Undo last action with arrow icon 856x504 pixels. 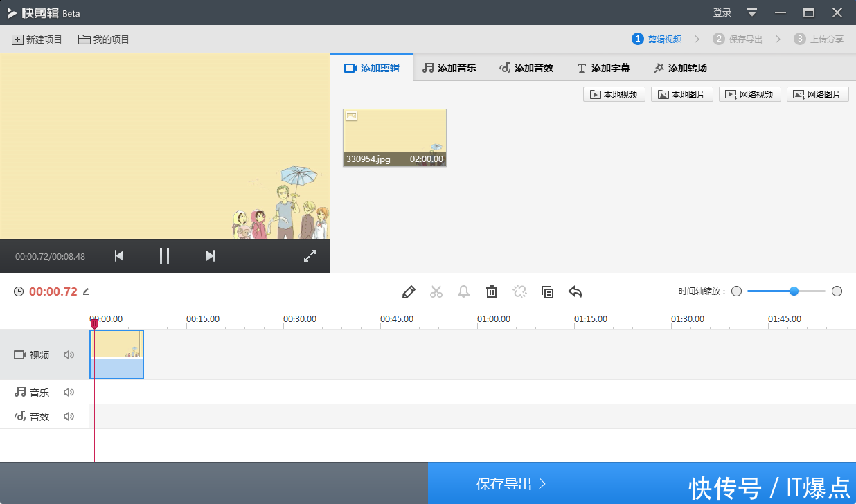[x=575, y=292]
